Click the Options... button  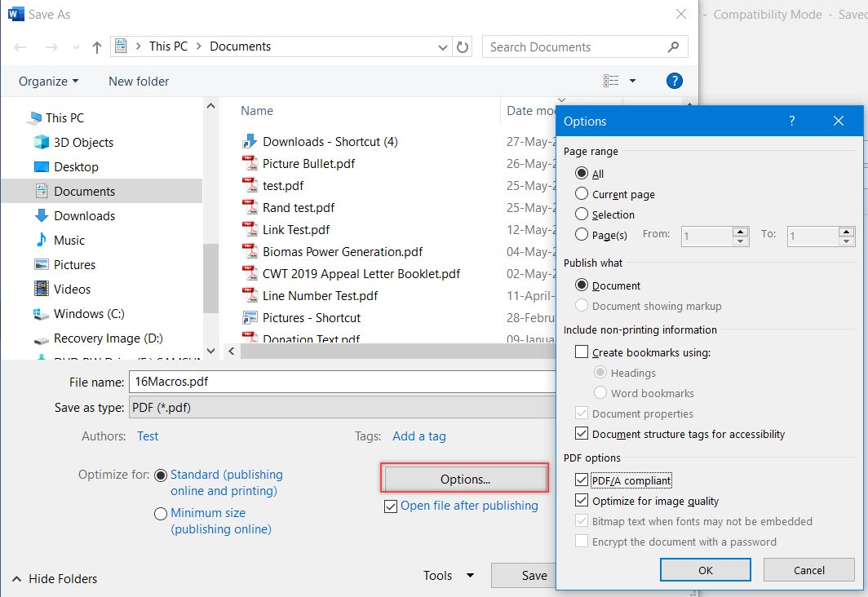pyautogui.click(x=465, y=479)
